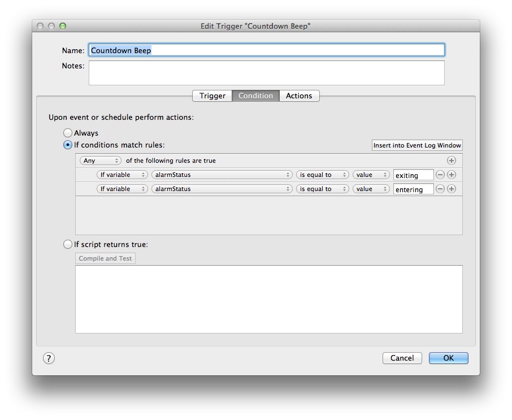Screen dimensions: 512x420
Task: Select 'If conditions match rules' radio button
Action: [68, 145]
